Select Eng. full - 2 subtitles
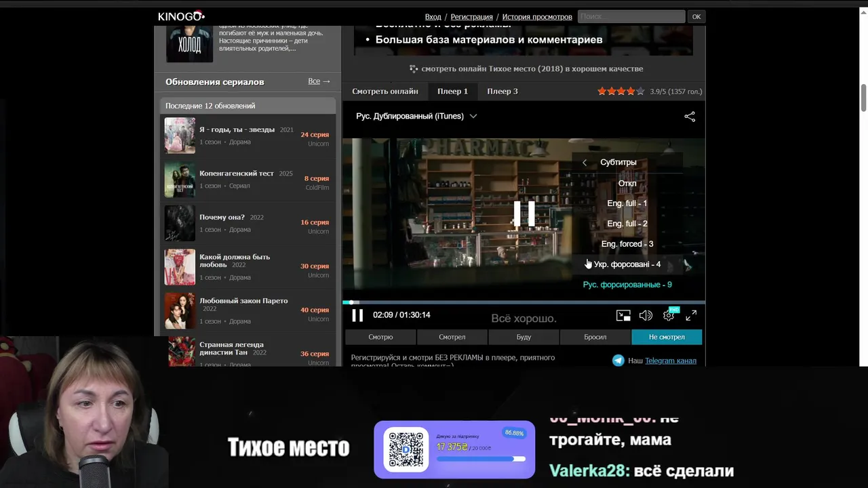Image resolution: width=868 pixels, height=488 pixels. [627, 224]
